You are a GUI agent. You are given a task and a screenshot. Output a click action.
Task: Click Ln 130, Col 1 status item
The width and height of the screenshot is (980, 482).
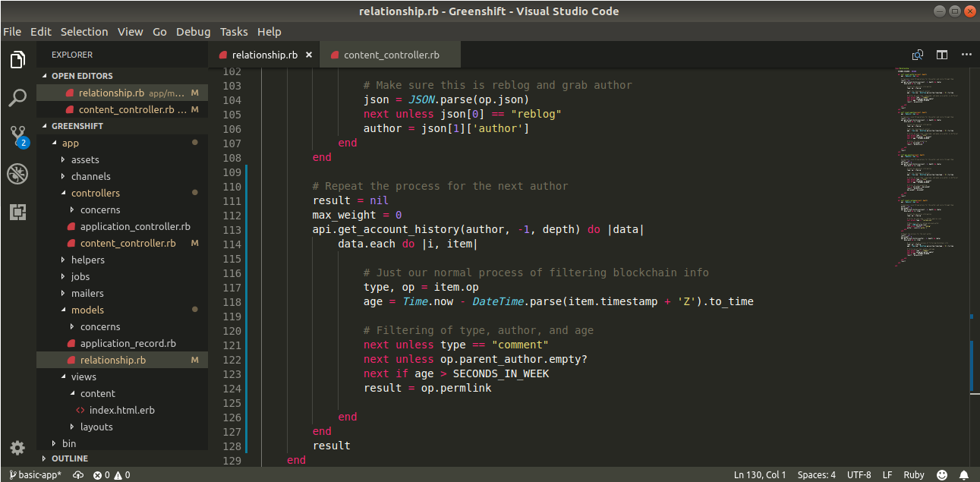(760, 475)
